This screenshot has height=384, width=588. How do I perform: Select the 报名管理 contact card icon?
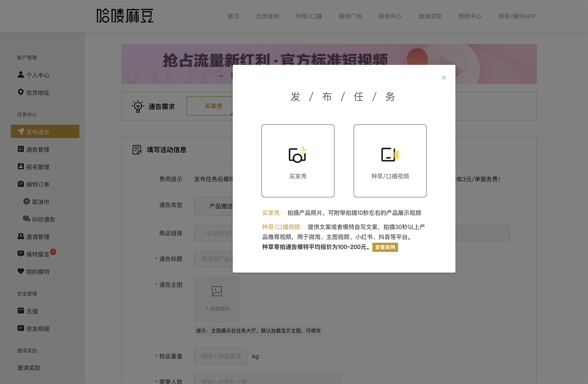20,166
